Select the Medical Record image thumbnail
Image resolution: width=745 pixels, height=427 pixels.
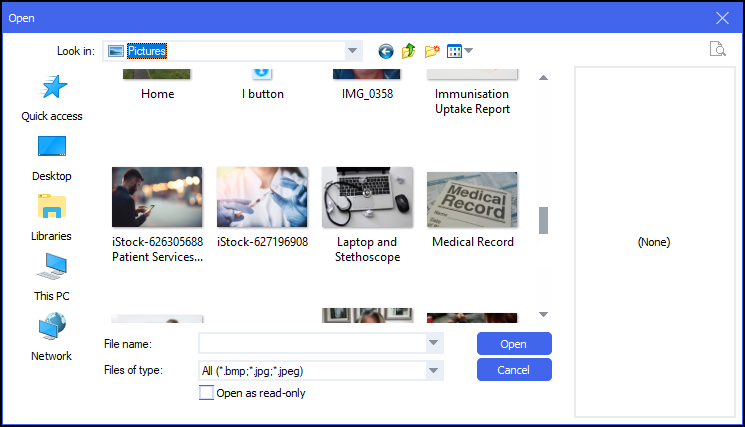coord(472,198)
